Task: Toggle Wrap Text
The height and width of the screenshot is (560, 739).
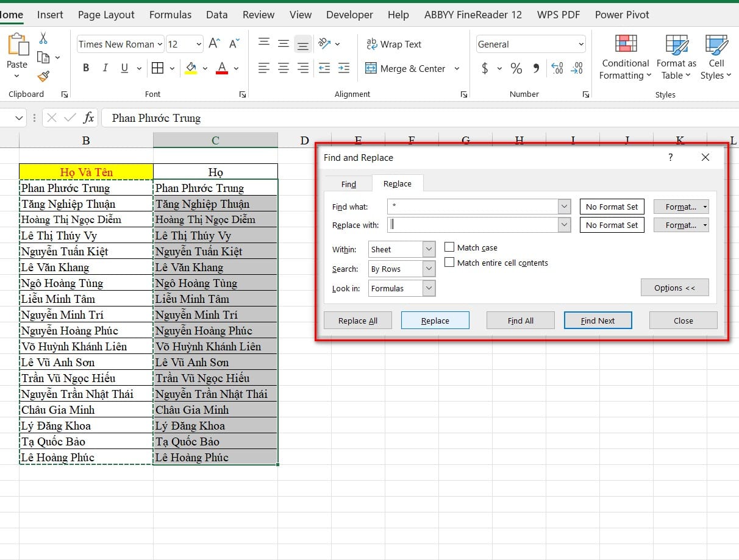Action: pos(394,44)
